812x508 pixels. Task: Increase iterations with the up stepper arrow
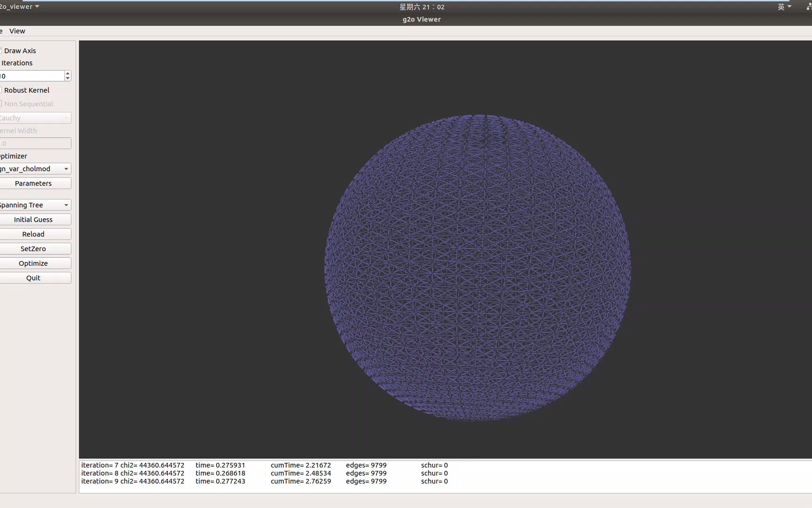pyautogui.click(x=68, y=73)
